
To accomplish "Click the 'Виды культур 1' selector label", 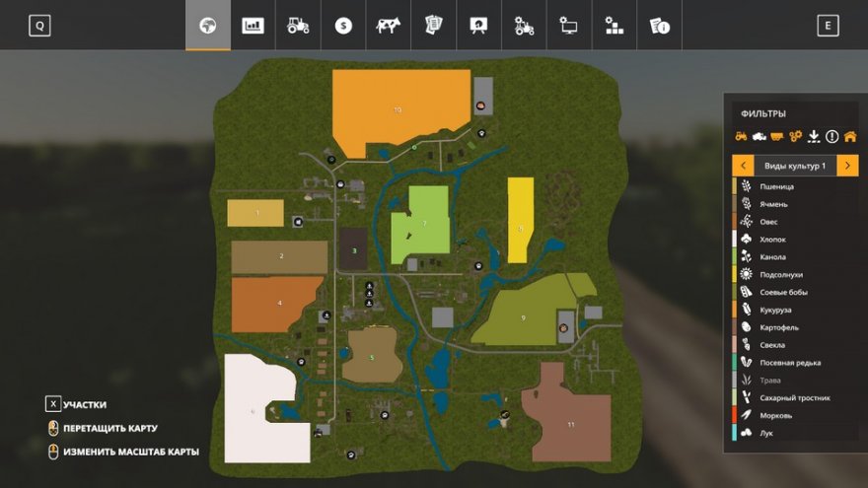I will (x=795, y=166).
